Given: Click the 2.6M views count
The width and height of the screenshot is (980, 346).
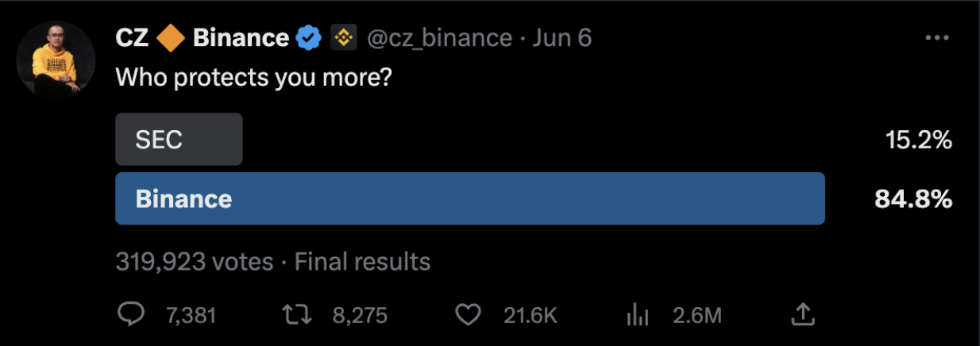Looking at the screenshot, I should click(x=696, y=316).
